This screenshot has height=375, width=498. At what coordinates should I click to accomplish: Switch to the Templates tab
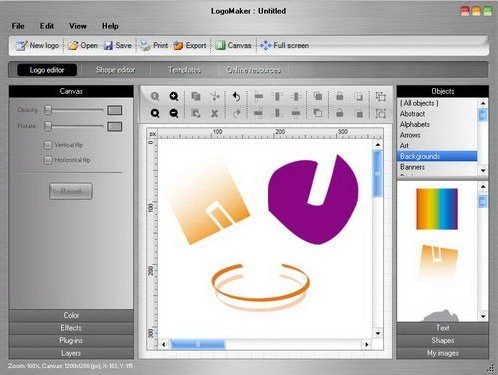tap(184, 70)
